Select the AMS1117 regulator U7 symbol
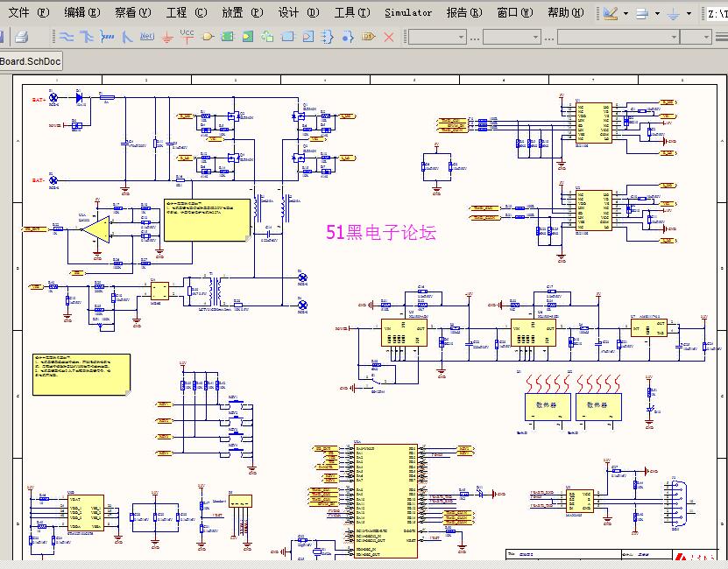728x569 pixels. [648, 328]
